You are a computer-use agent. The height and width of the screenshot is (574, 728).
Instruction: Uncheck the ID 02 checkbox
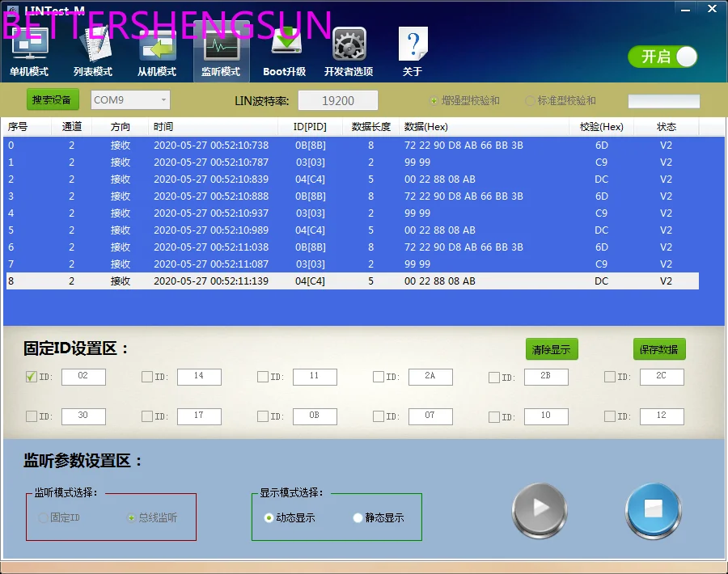click(x=31, y=377)
